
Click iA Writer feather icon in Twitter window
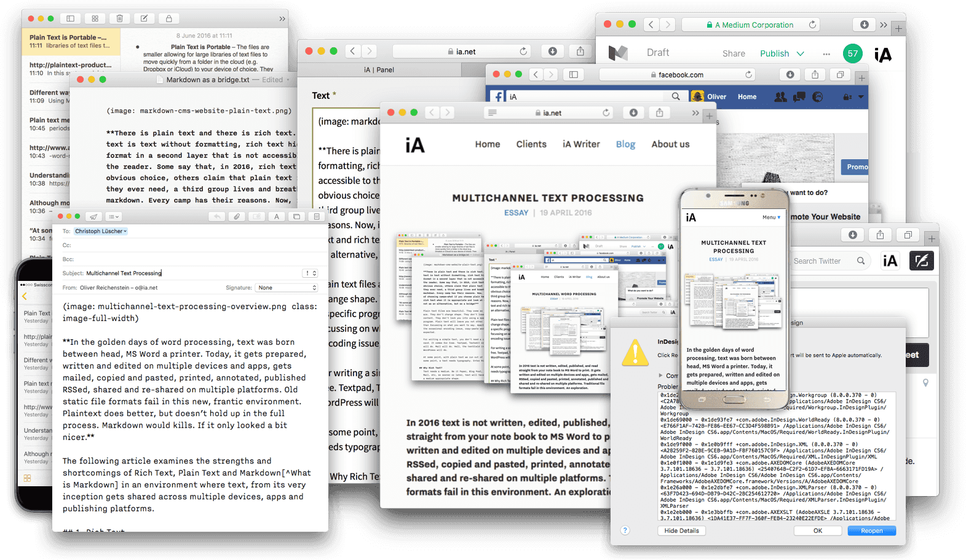click(921, 261)
